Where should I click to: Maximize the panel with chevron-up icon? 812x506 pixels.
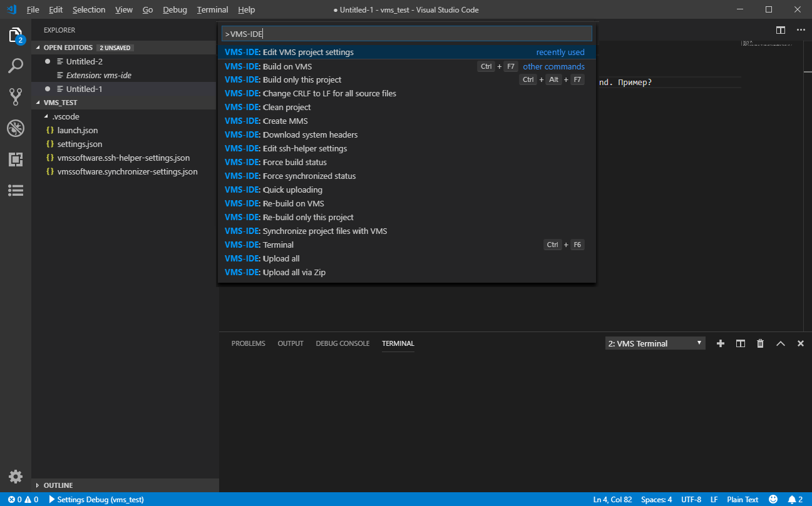point(781,343)
